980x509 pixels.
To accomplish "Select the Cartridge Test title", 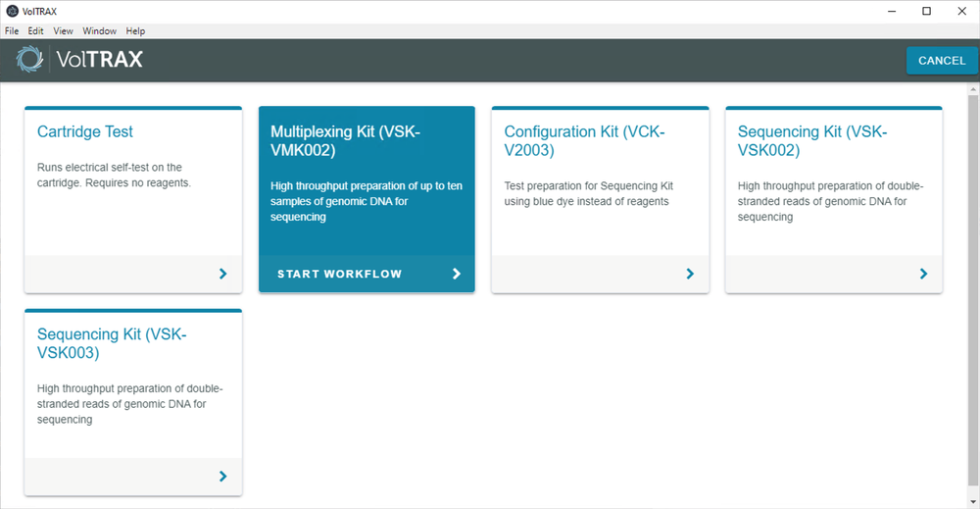I will 85,132.
